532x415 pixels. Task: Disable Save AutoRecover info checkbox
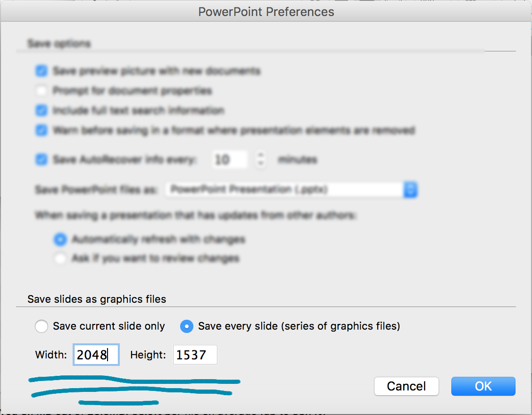[42, 160]
